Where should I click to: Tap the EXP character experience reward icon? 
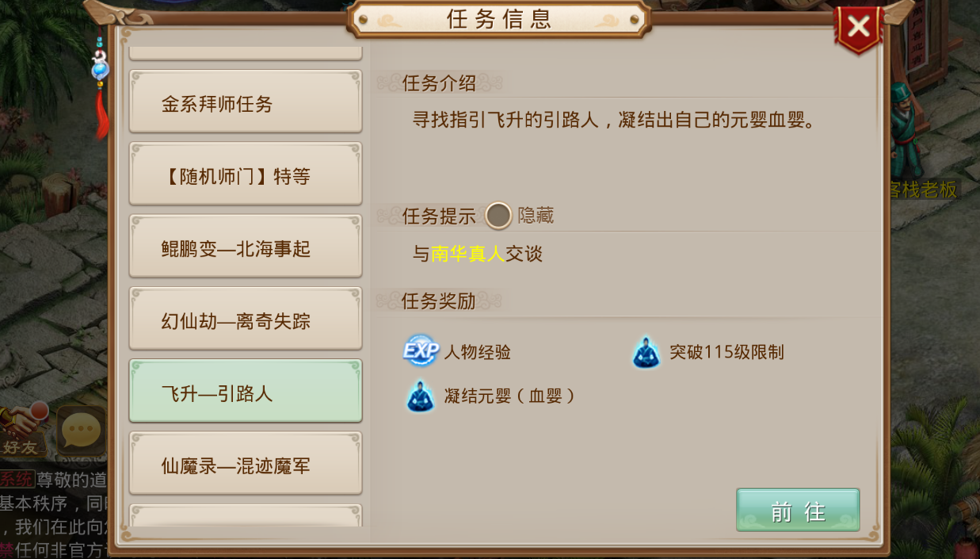(421, 351)
